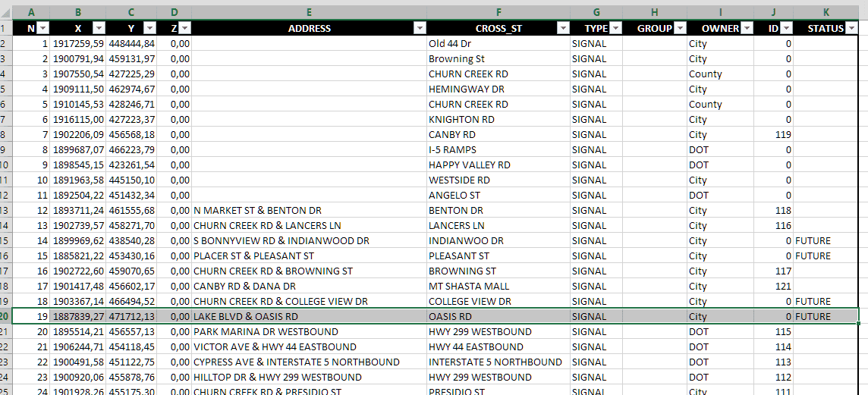Image resolution: width=868 pixels, height=395 pixels.
Task: Select row 13 header
Action: [x=5, y=210]
